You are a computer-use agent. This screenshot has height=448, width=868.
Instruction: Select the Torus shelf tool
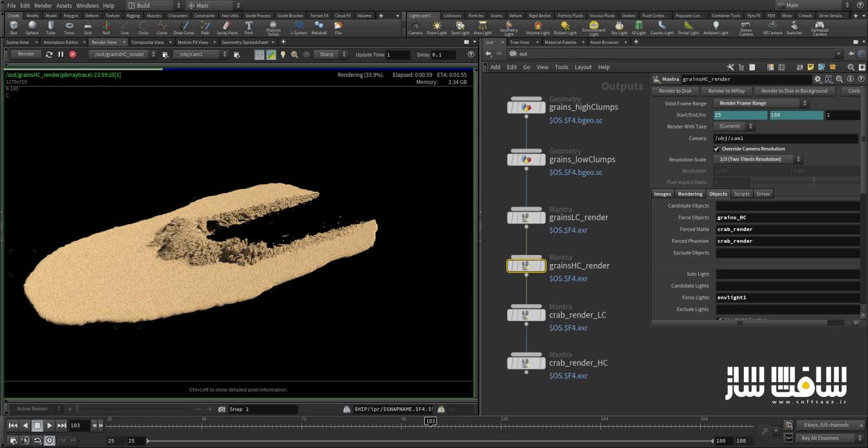pos(69,28)
